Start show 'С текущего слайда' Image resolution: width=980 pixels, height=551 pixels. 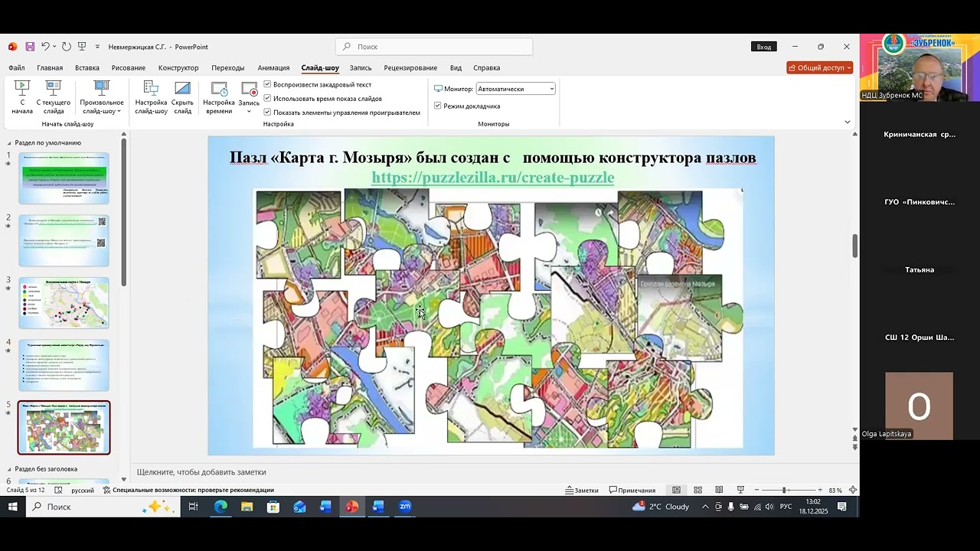click(54, 97)
